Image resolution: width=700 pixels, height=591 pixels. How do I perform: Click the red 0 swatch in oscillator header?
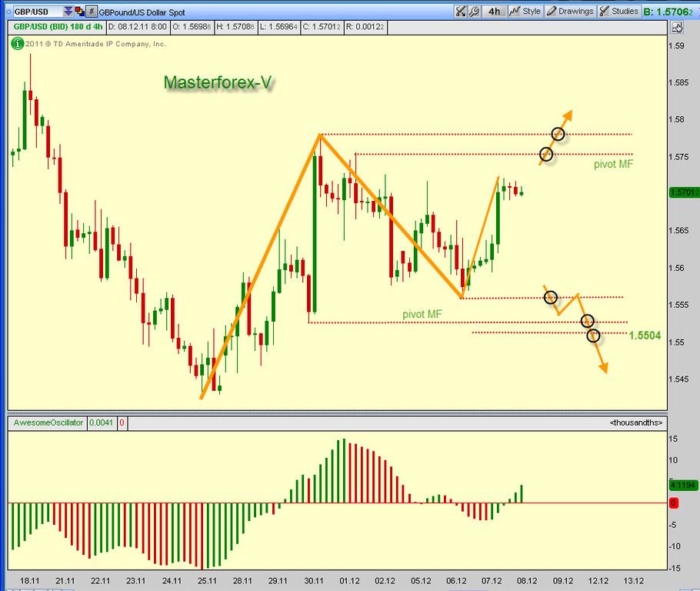(122, 422)
